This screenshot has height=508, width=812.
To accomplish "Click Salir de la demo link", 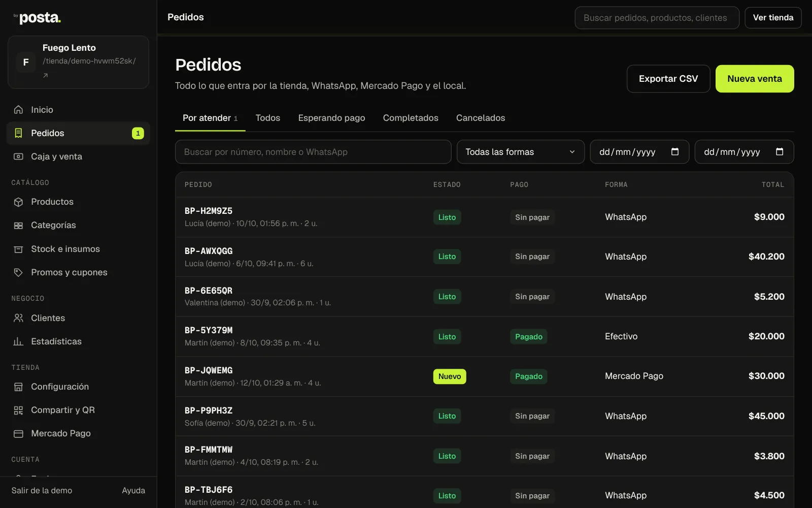I will point(42,491).
